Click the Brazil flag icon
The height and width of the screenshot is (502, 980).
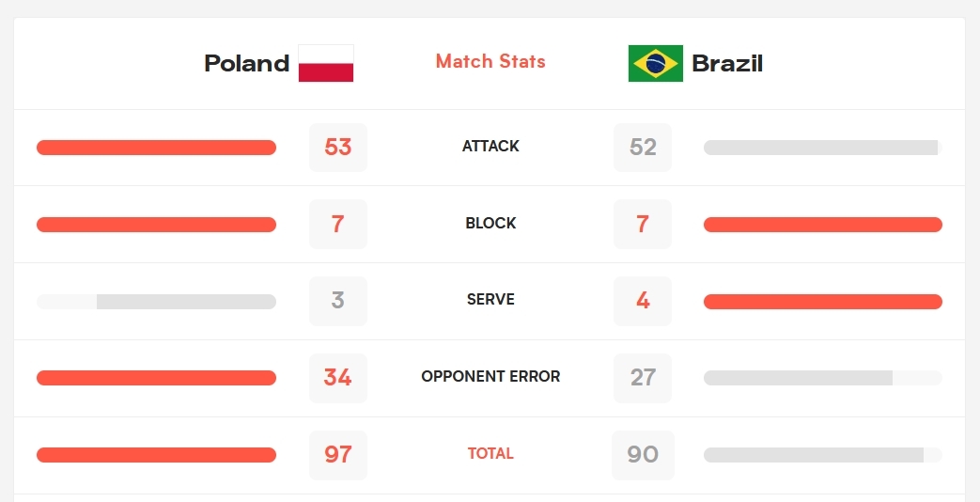point(656,63)
